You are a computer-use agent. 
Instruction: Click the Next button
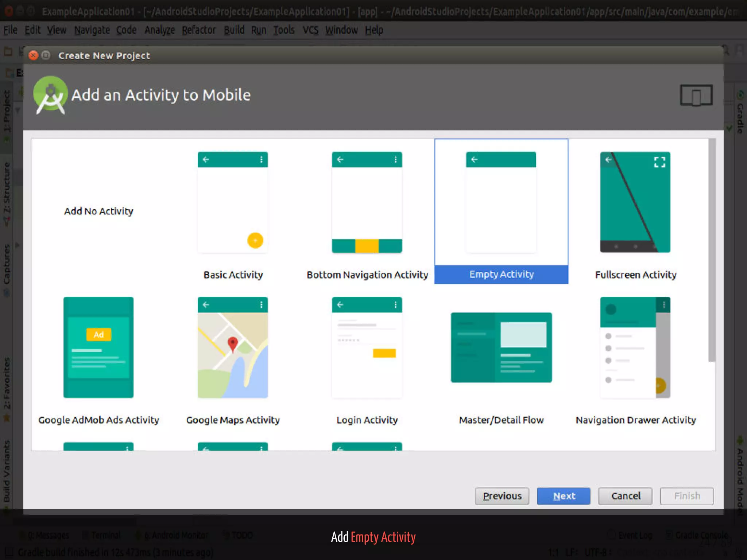tap(564, 496)
